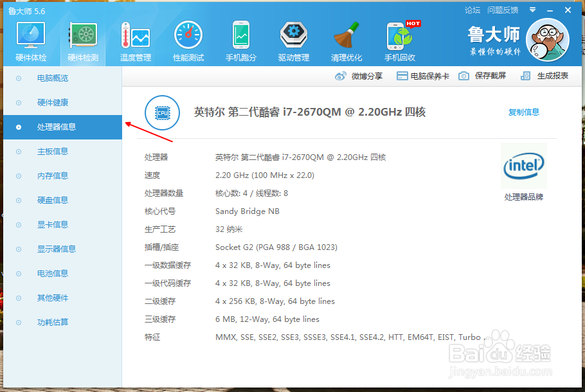Minimize the 鲁大师 window
Viewport: 585px width, 392px height.
point(550,10)
